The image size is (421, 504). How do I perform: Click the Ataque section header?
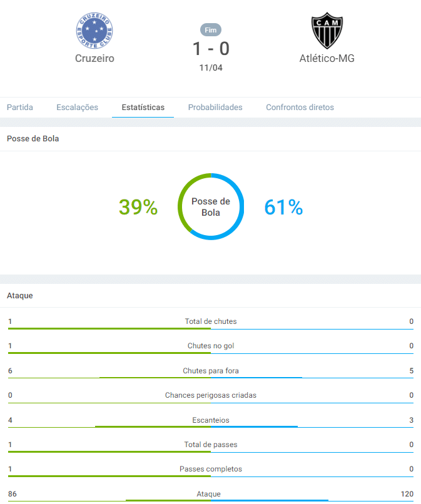tap(20, 295)
